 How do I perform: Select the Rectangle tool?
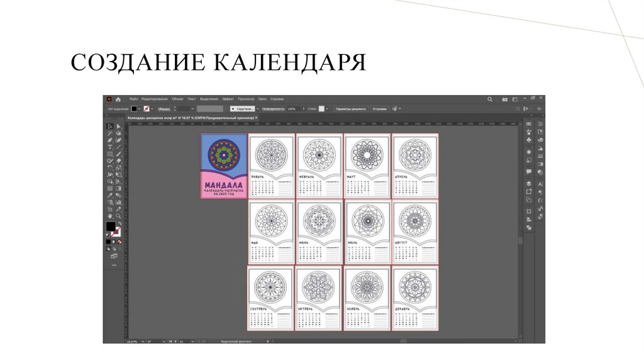point(109,153)
